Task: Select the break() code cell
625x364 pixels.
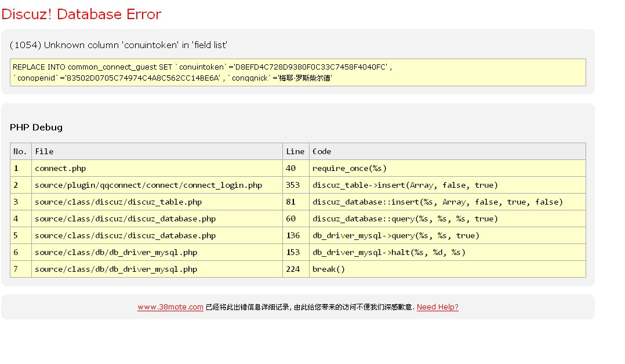Action: tap(328, 270)
